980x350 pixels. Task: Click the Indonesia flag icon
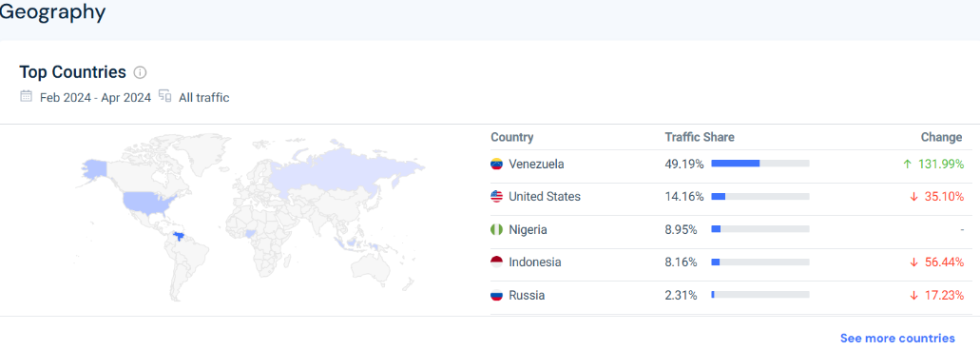496,262
